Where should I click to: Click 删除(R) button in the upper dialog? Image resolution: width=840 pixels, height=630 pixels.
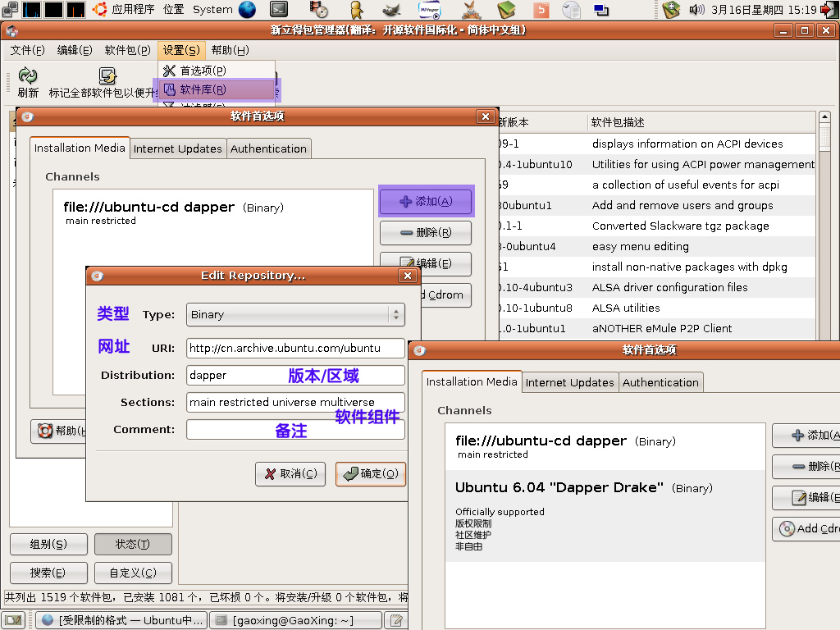click(x=426, y=232)
